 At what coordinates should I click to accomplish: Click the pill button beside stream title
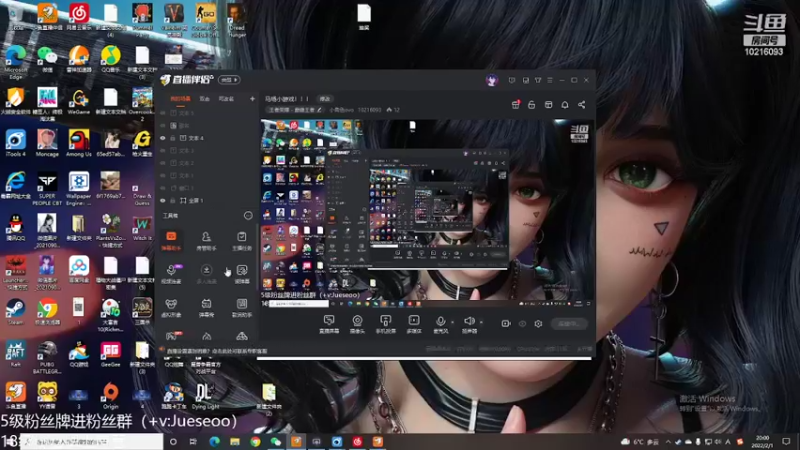[x=325, y=98]
